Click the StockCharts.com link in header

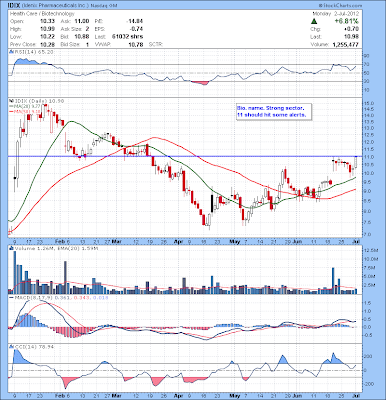(340, 5)
